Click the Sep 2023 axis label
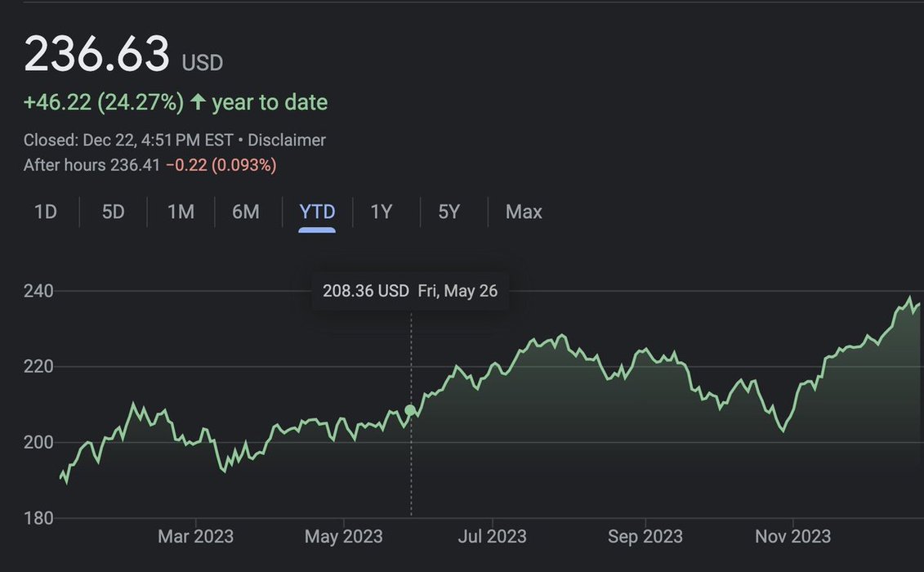This screenshot has height=572, width=924. pos(645,537)
